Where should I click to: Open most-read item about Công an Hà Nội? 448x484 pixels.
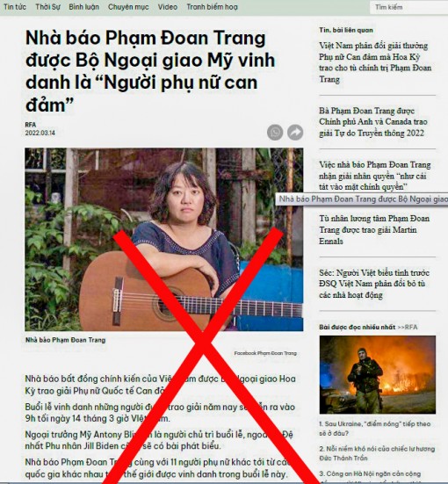pyautogui.click(x=370, y=473)
